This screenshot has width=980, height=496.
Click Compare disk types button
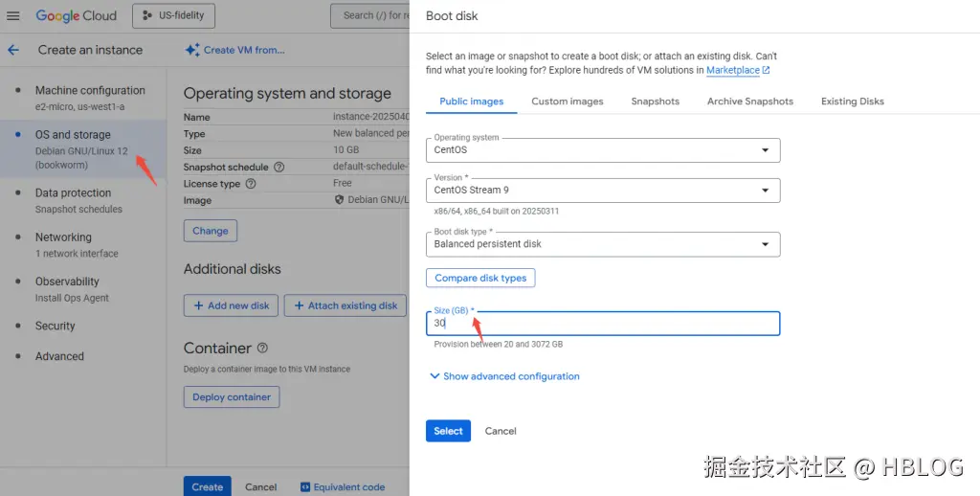coord(480,278)
